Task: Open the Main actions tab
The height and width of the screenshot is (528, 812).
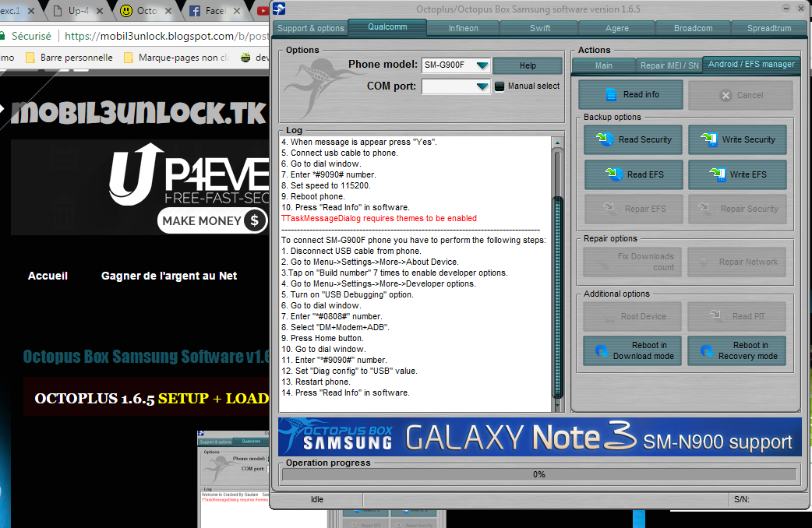Action: click(603, 65)
